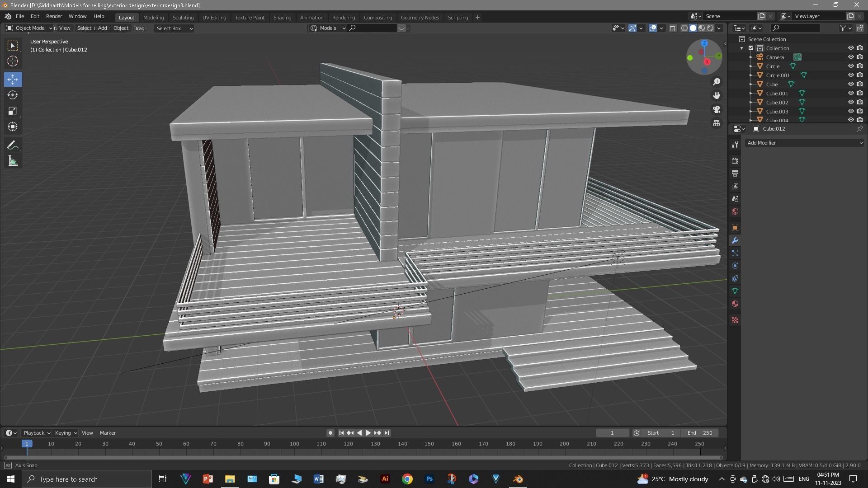Switch to the Shading workspace tab
868x488 pixels.
[x=282, y=17]
